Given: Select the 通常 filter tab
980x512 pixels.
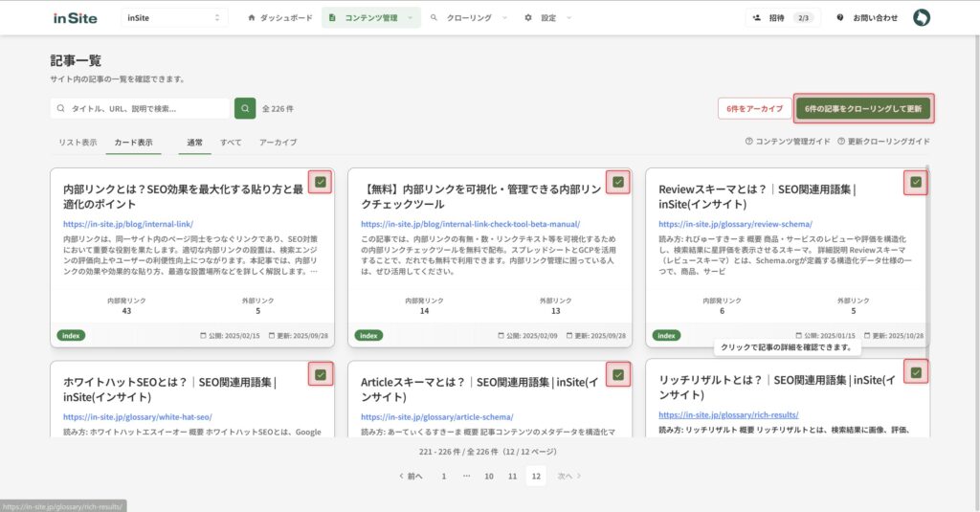Looking at the screenshot, I should tap(194, 142).
